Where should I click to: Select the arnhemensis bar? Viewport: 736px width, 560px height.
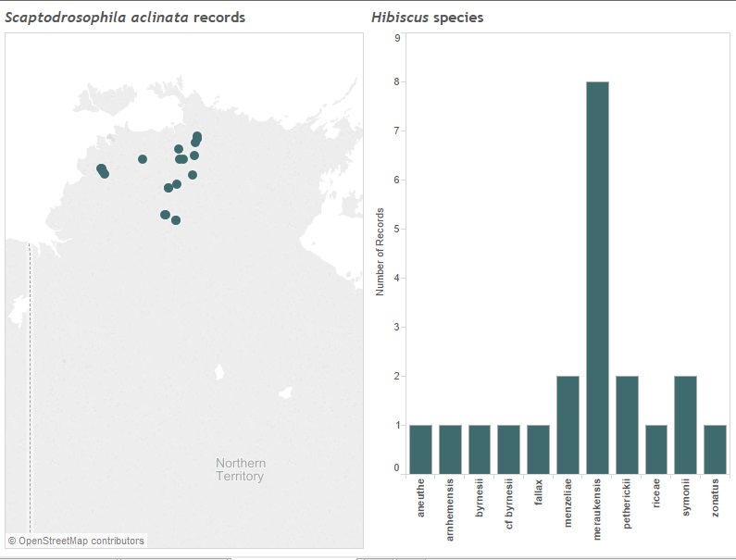click(450, 450)
